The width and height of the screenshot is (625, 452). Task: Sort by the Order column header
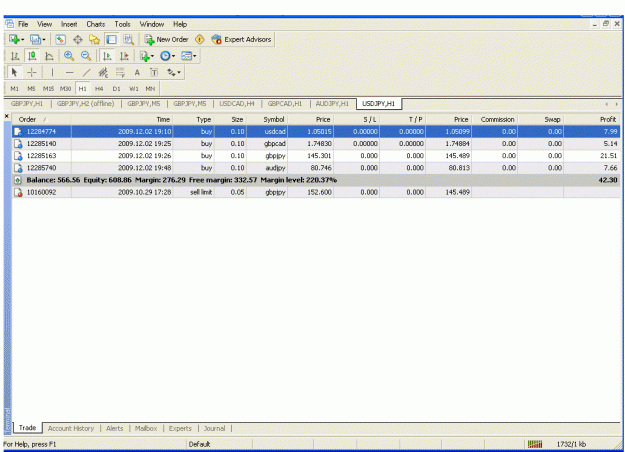[x=41, y=119]
